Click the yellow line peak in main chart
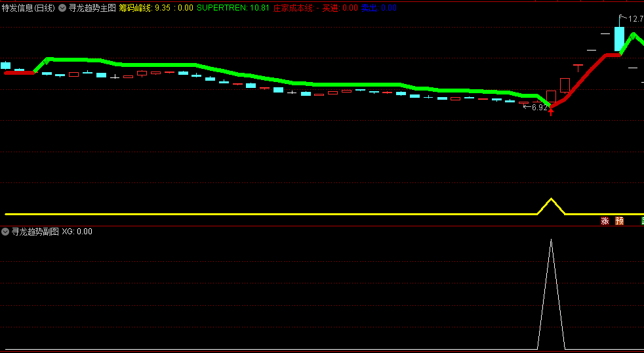Screen dimensions: 644x353 click(x=551, y=199)
